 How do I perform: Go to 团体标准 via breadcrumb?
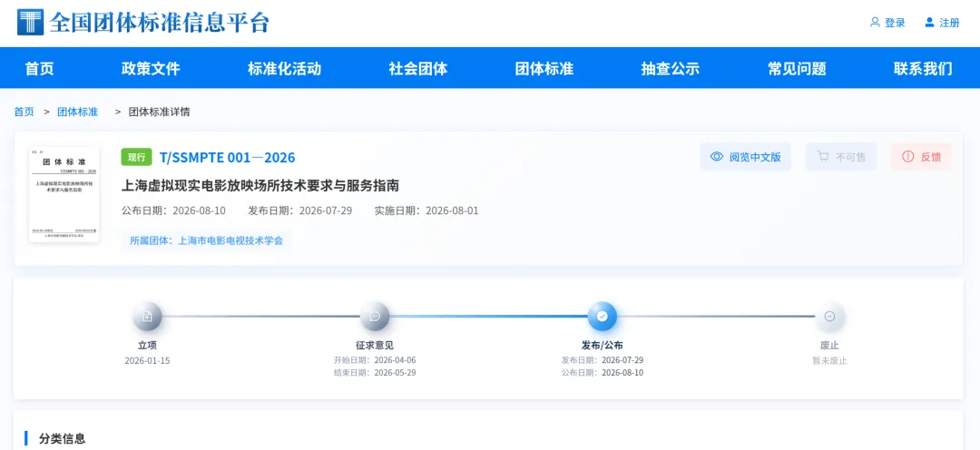click(77, 112)
